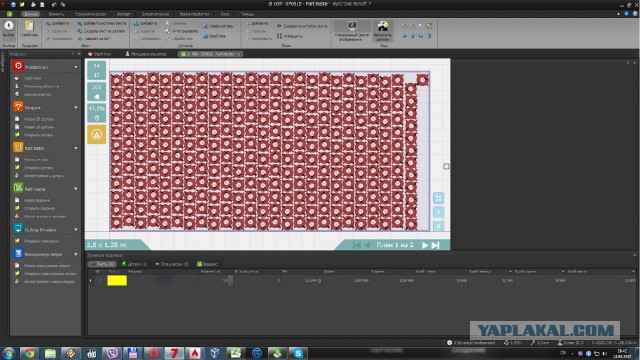Click the 301 parts count home button
Screen dimensions: 640x360
[96, 92]
